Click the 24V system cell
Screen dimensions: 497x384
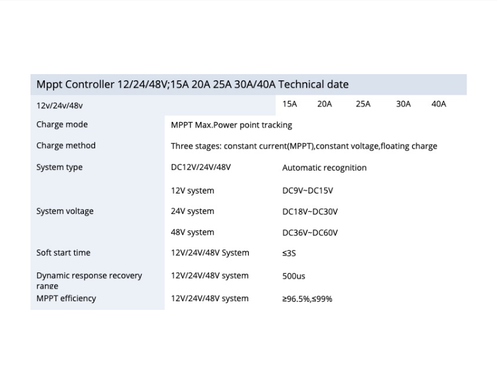coord(192,211)
